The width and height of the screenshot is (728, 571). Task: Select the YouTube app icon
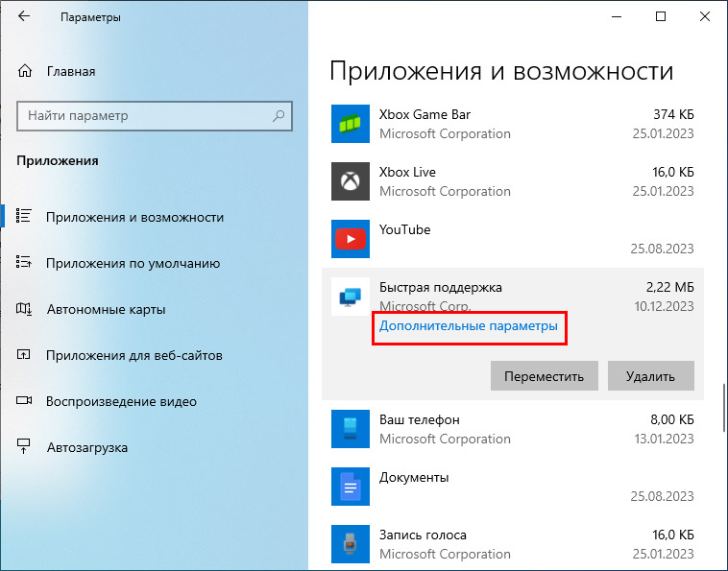(351, 239)
